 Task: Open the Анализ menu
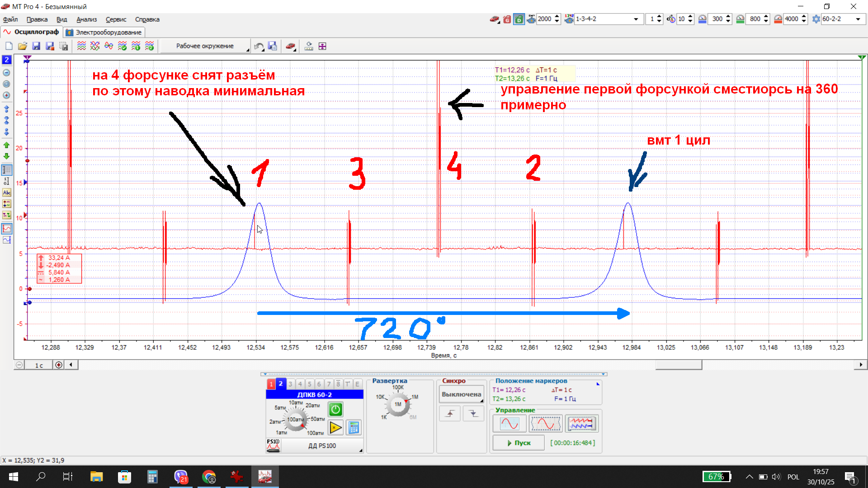[x=86, y=19]
